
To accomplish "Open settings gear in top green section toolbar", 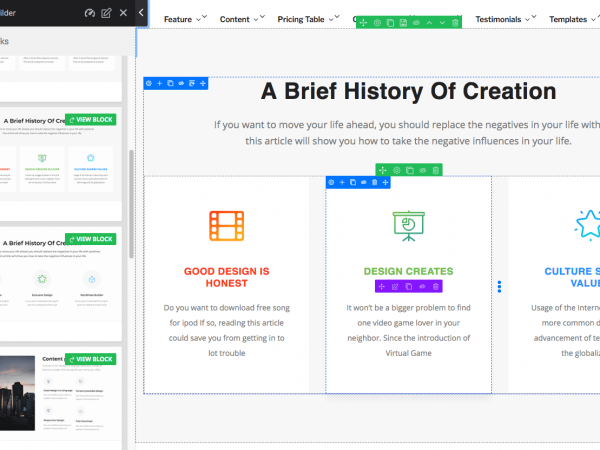I will pos(377,22).
